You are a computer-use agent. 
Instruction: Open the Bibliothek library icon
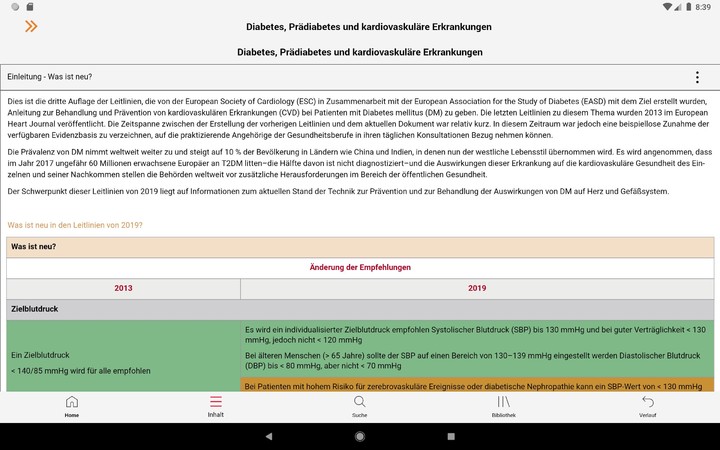tap(503, 405)
